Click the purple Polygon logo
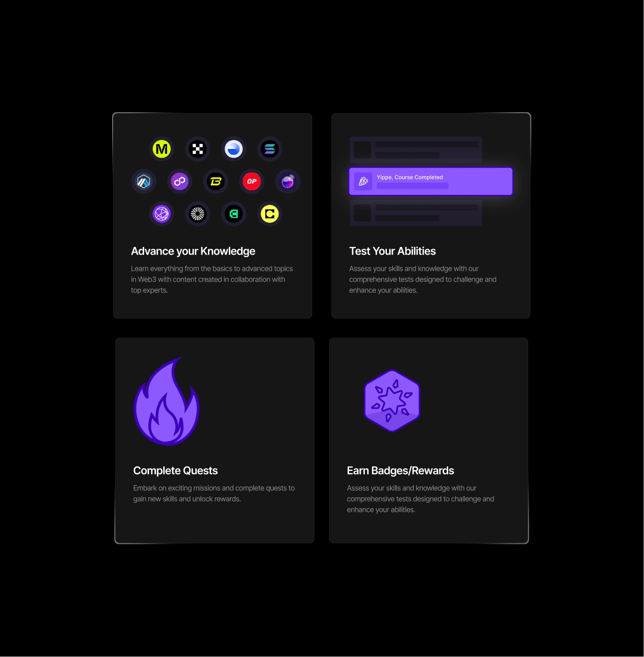Image resolution: width=644 pixels, height=657 pixels. [x=180, y=182]
